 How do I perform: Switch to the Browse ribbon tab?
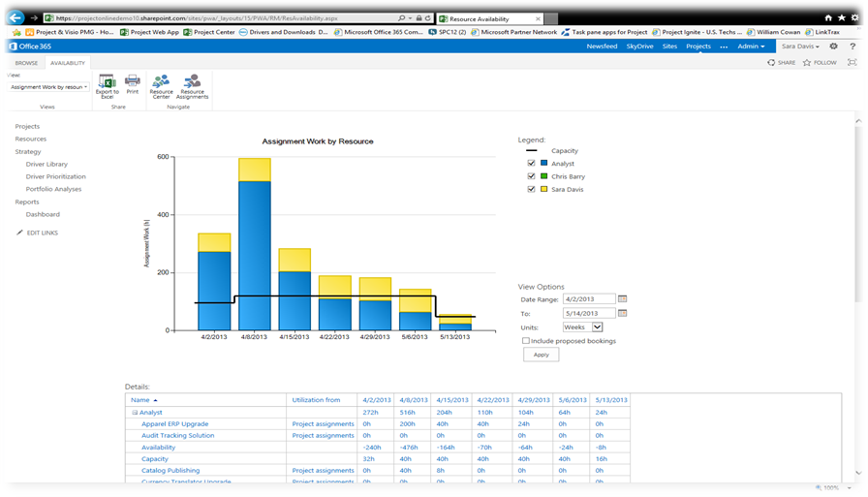[26, 63]
